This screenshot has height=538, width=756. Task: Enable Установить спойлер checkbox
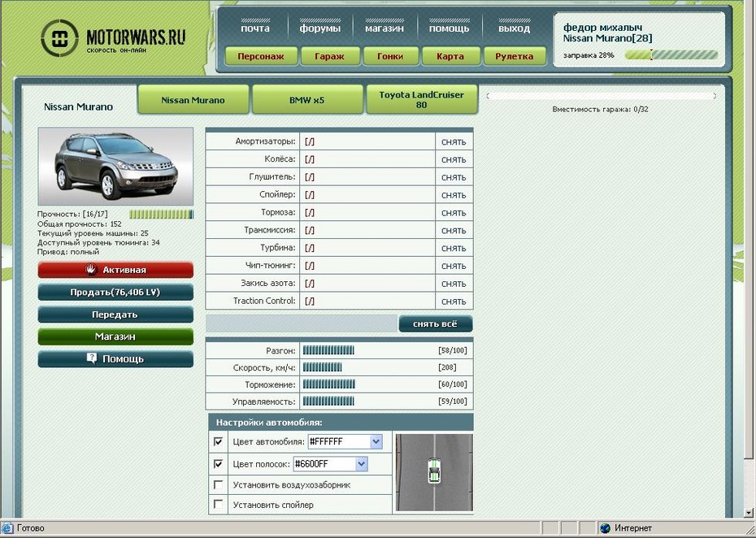coord(219,504)
